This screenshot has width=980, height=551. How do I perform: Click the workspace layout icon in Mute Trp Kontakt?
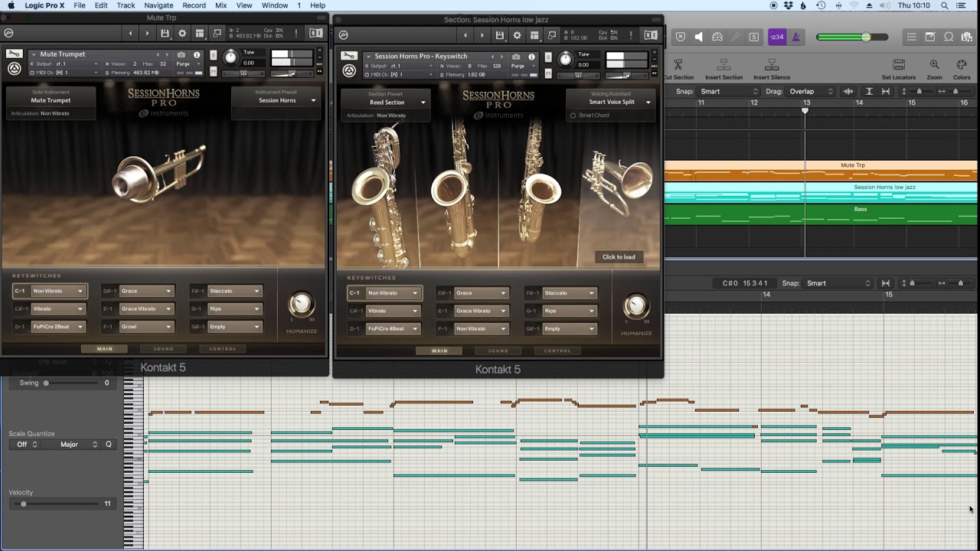tap(200, 34)
